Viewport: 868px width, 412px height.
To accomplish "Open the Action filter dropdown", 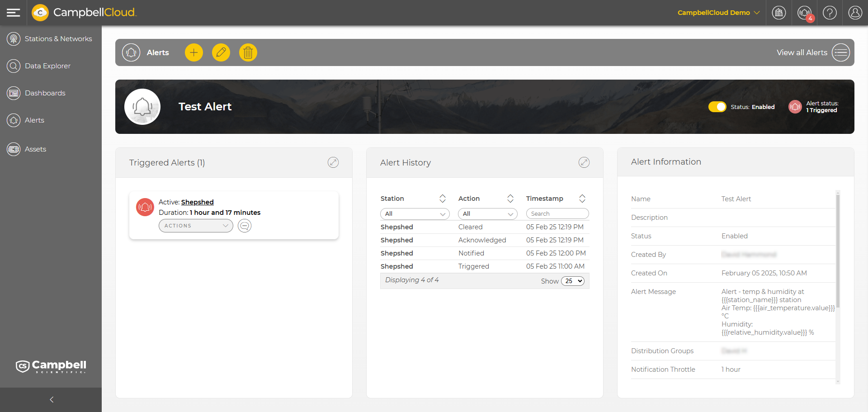I will (488, 213).
